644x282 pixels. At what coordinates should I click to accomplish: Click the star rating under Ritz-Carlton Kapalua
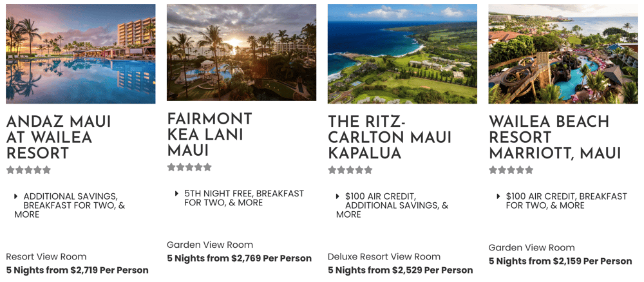[x=350, y=170]
